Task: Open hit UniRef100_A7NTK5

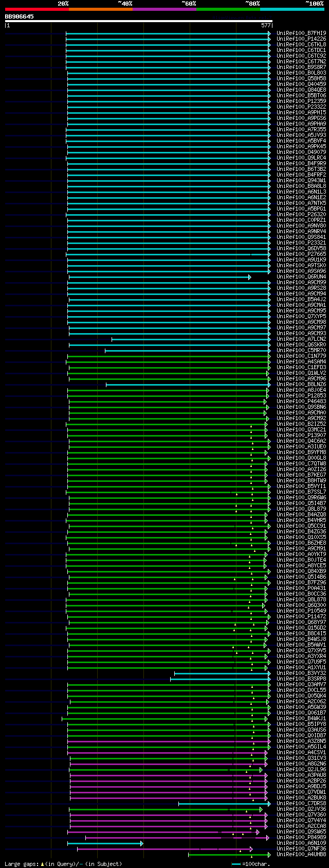Action: pyautogui.click(x=301, y=203)
